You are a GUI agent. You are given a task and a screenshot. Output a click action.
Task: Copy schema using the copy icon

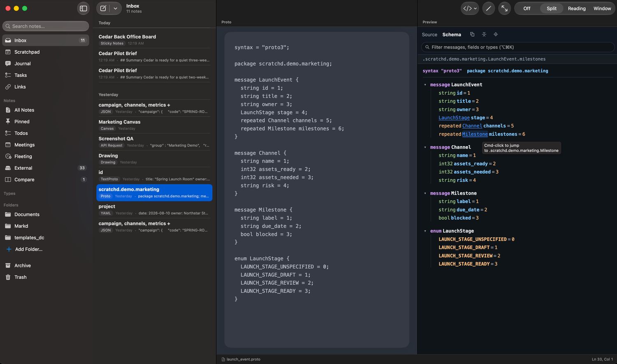coord(472,35)
